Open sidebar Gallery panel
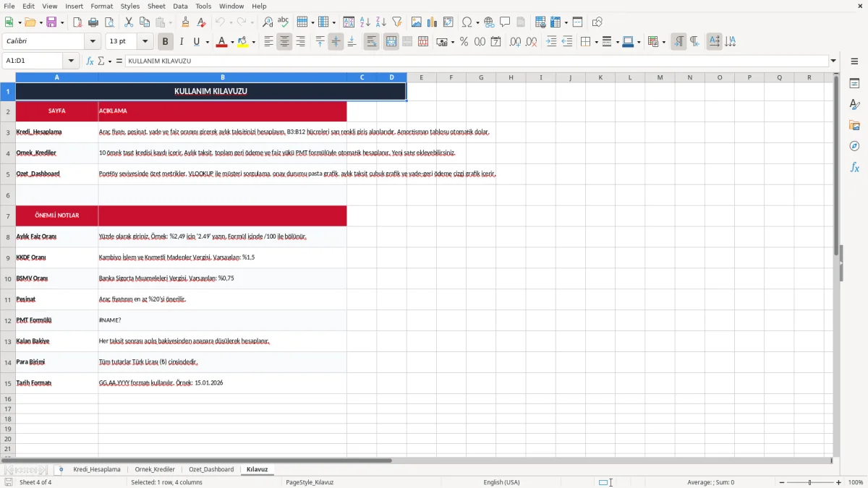Screen dimensions: 868x488 (x=854, y=126)
